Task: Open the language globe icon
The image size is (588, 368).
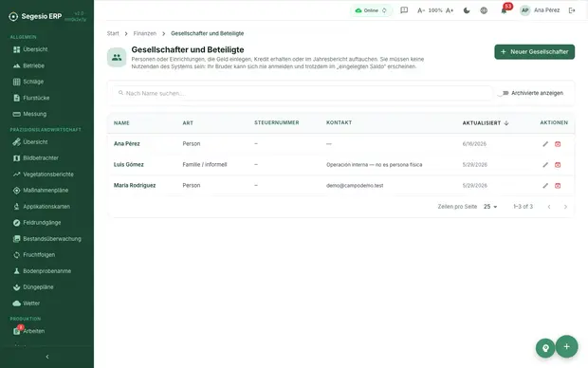Action: point(484,10)
